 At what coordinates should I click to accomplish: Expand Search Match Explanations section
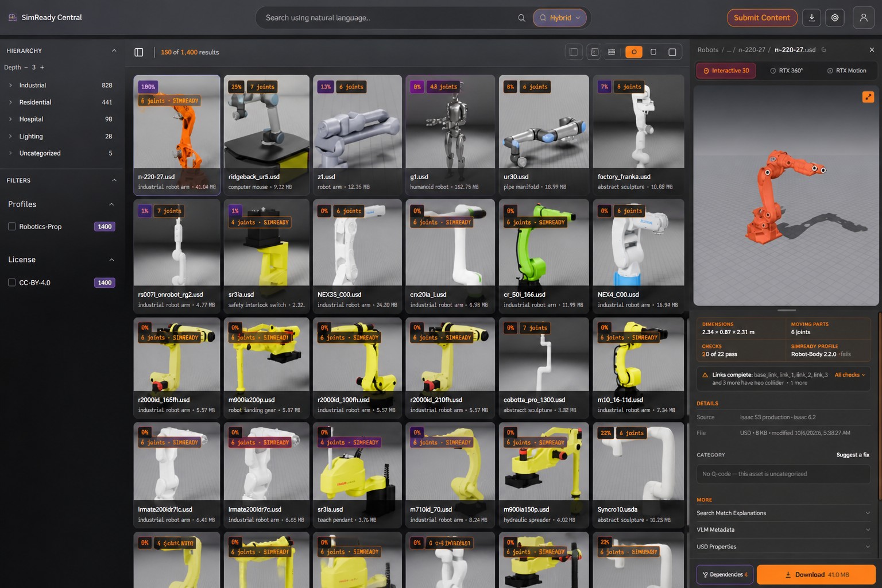point(783,513)
